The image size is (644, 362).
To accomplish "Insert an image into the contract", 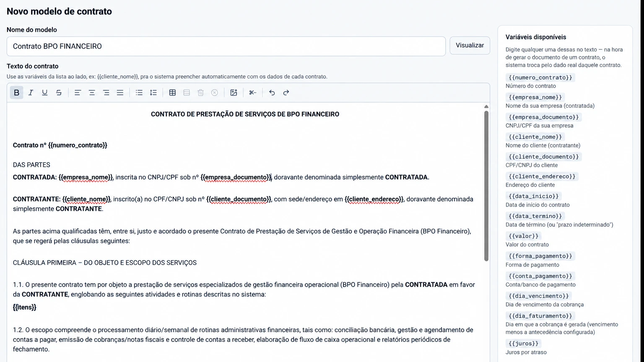I will (234, 93).
